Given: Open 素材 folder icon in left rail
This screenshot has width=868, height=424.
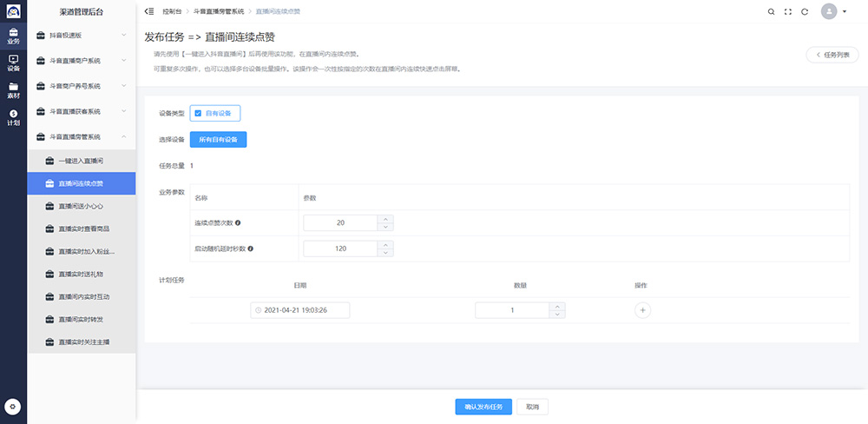Looking at the screenshot, I should 13,90.
